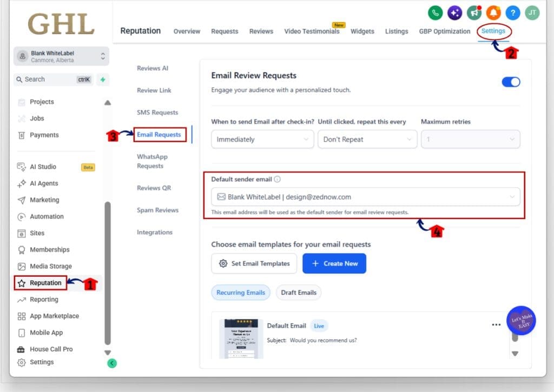Click the sidebar Settings gear icon
Image resolution: width=554 pixels, height=392 pixels.
(22, 362)
